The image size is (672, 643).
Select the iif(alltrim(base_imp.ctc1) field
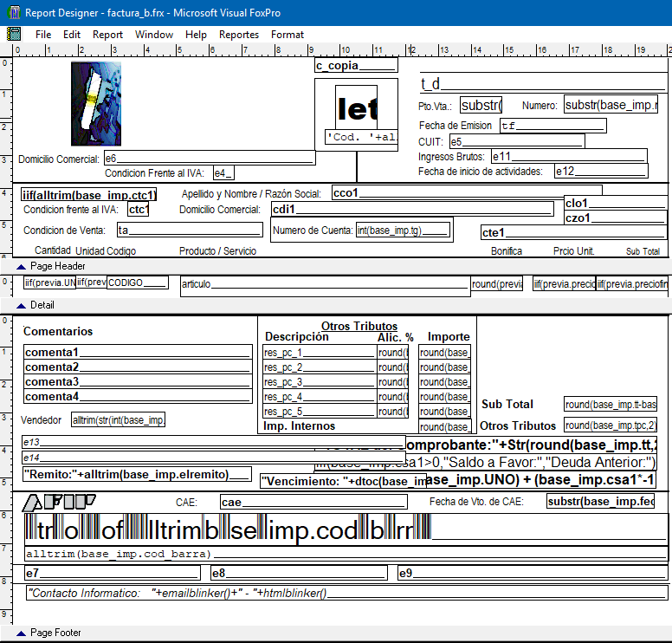pos(88,195)
